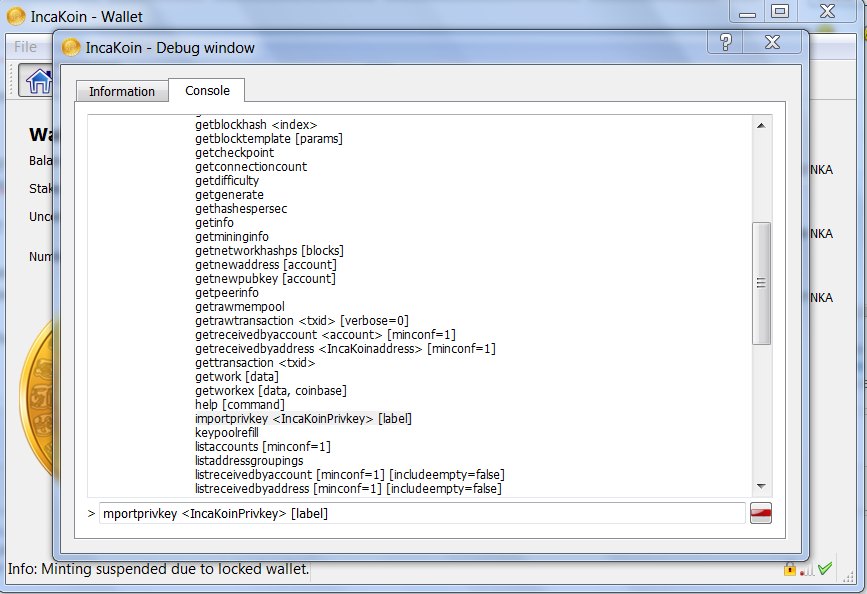Click the Wallet window resize grip
The width and height of the screenshot is (867, 594).
848,576
